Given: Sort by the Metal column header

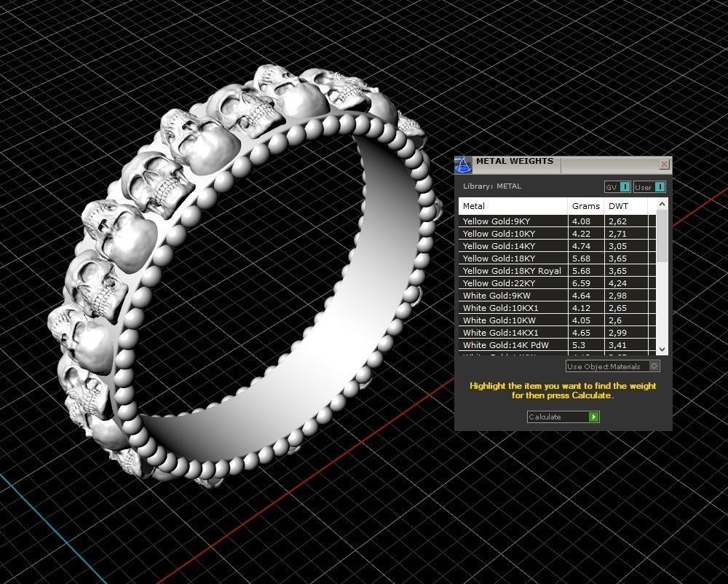Looking at the screenshot, I should [x=513, y=206].
